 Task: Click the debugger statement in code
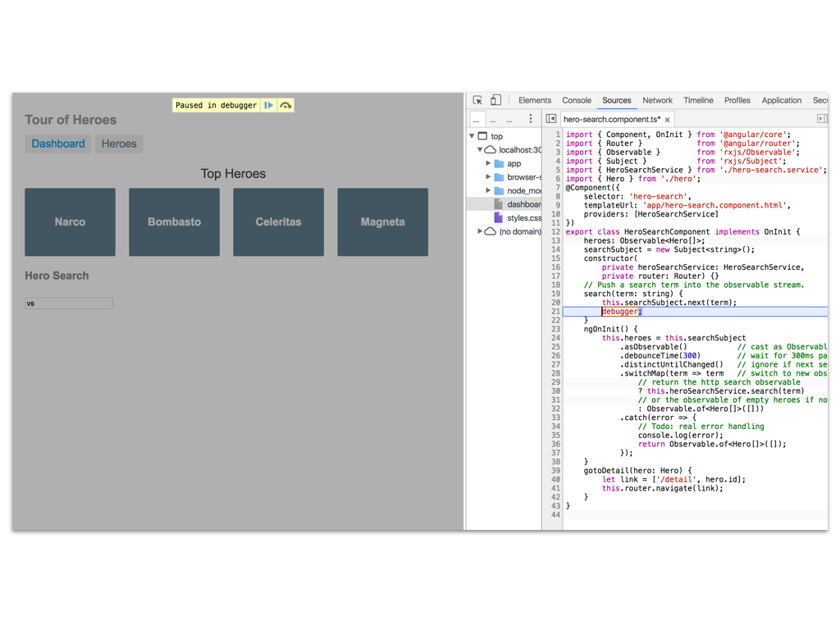[620, 311]
